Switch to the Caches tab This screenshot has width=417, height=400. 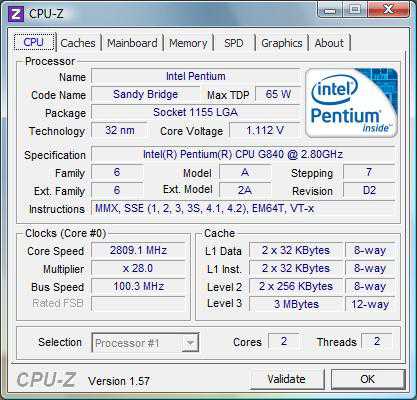click(78, 43)
